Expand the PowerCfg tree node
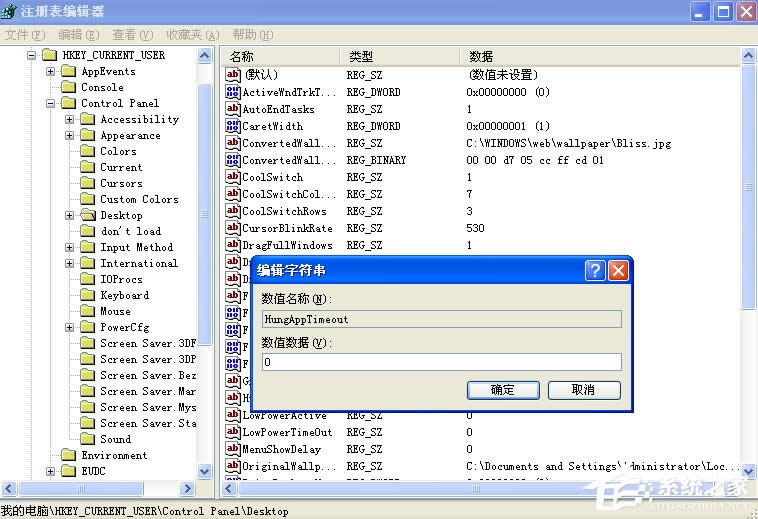Viewport: 758px width, 519px height. (69, 327)
